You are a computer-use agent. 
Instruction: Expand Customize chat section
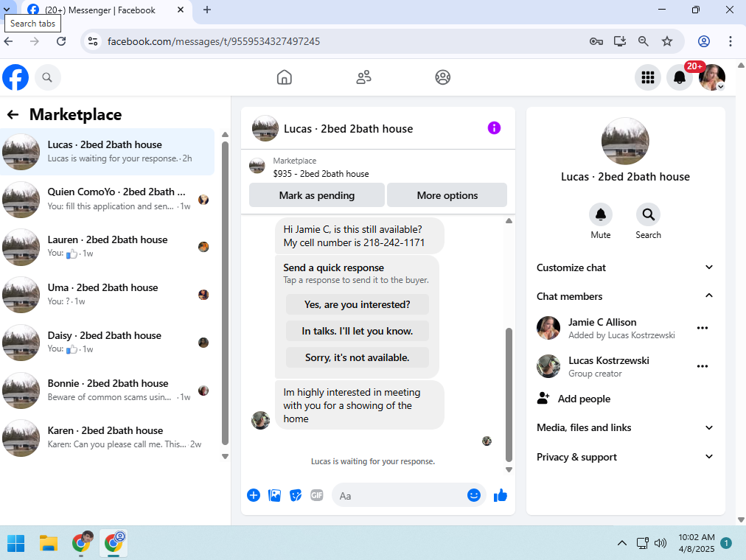click(625, 267)
